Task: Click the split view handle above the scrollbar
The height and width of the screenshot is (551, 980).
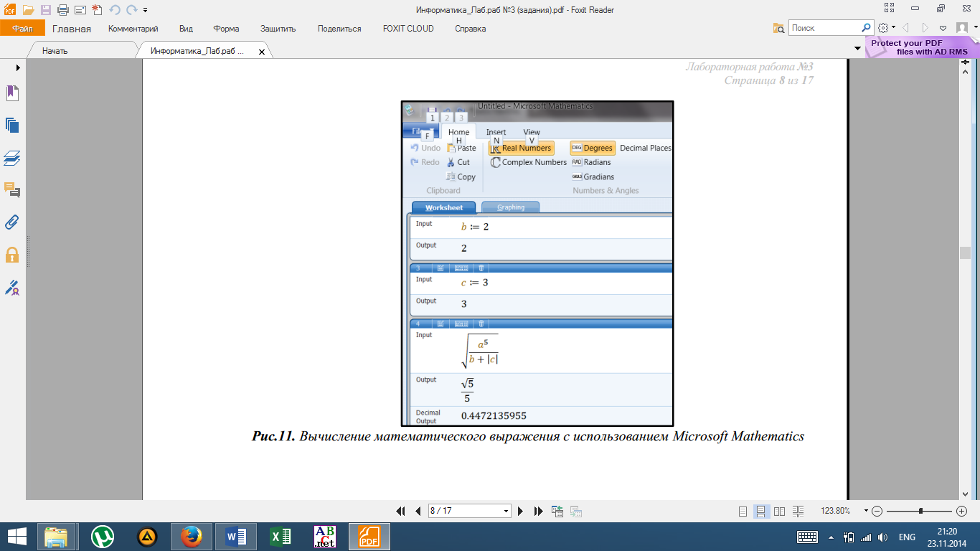Action: coord(965,63)
